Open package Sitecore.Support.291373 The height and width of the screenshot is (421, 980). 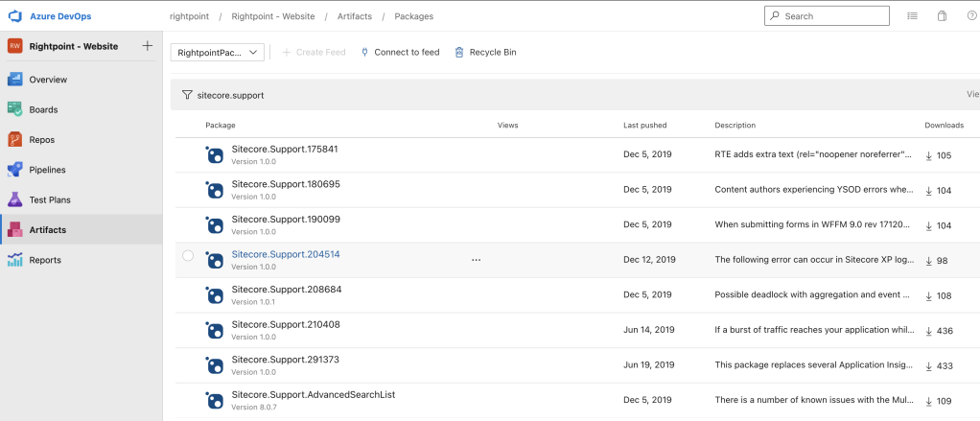point(285,360)
